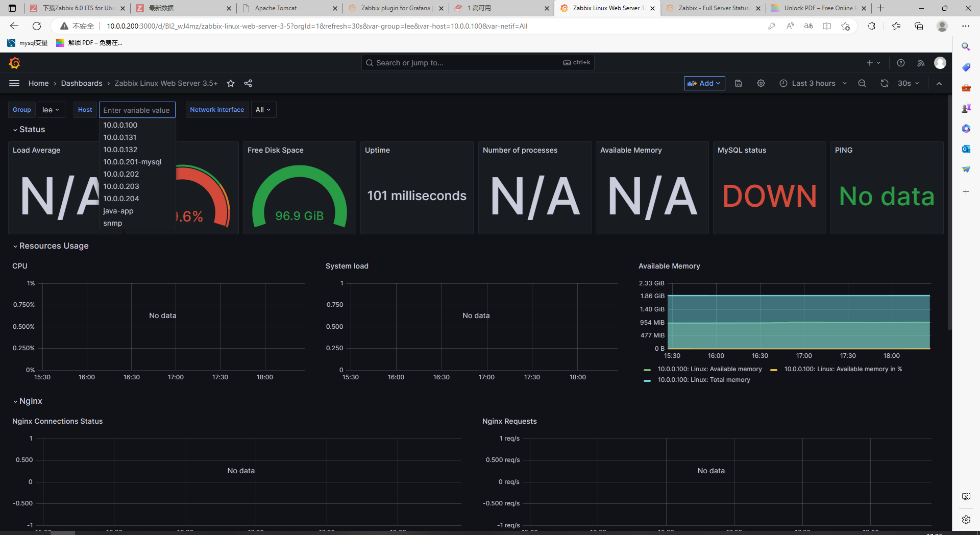This screenshot has height=535, width=980.
Task: Open Grafana news feed icon
Action: 921,63
